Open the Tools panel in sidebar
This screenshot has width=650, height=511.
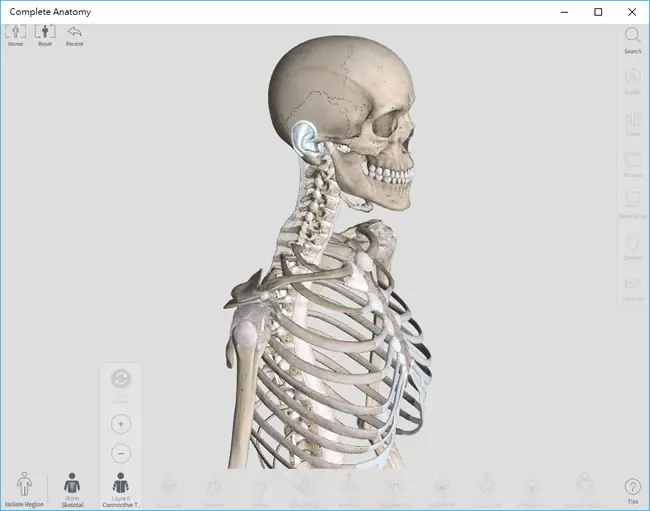(x=632, y=123)
